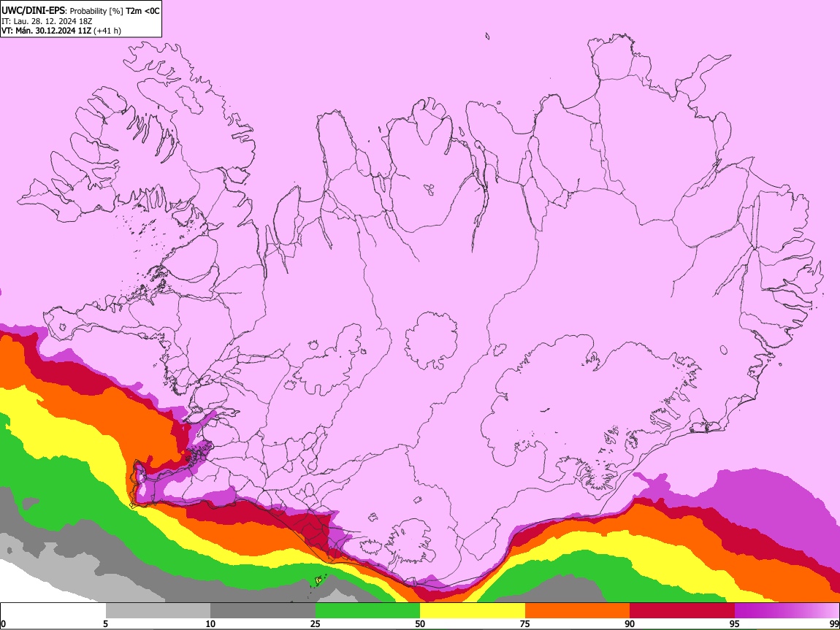
Task: Click the red 90-95 legend segment
Action: point(682,611)
